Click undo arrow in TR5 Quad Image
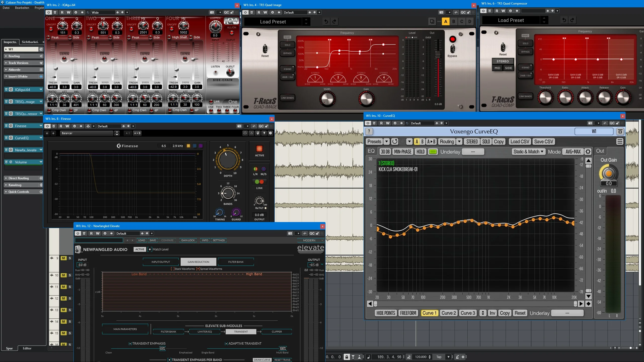644x362 pixels. coord(326,21)
